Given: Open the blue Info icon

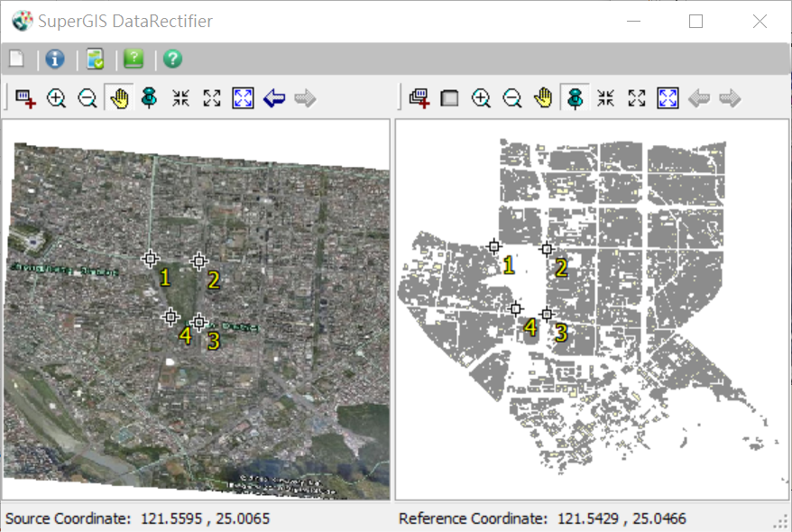Looking at the screenshot, I should (55, 60).
